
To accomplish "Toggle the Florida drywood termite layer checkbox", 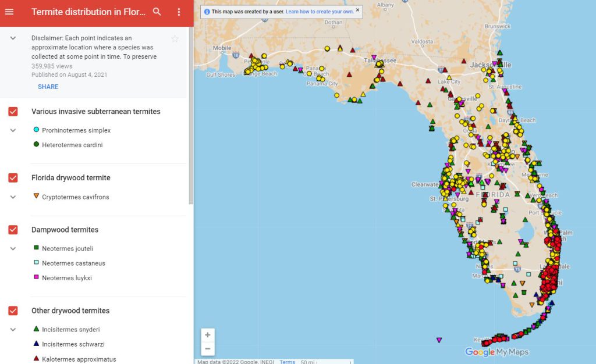I will click(x=13, y=178).
